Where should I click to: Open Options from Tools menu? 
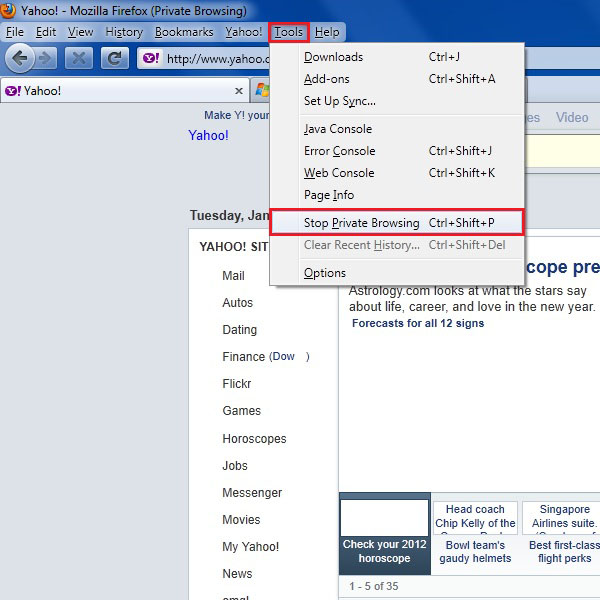tap(397, 273)
